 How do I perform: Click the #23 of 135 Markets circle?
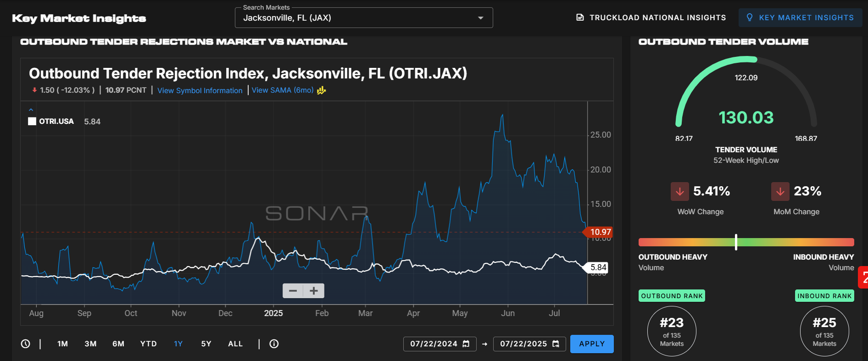point(672,331)
